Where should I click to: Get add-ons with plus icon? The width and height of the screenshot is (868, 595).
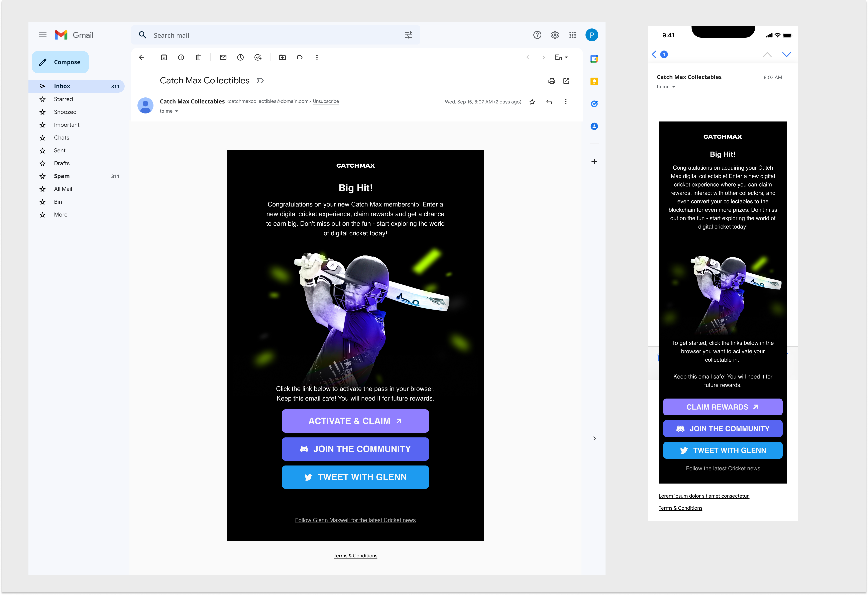pyautogui.click(x=594, y=162)
